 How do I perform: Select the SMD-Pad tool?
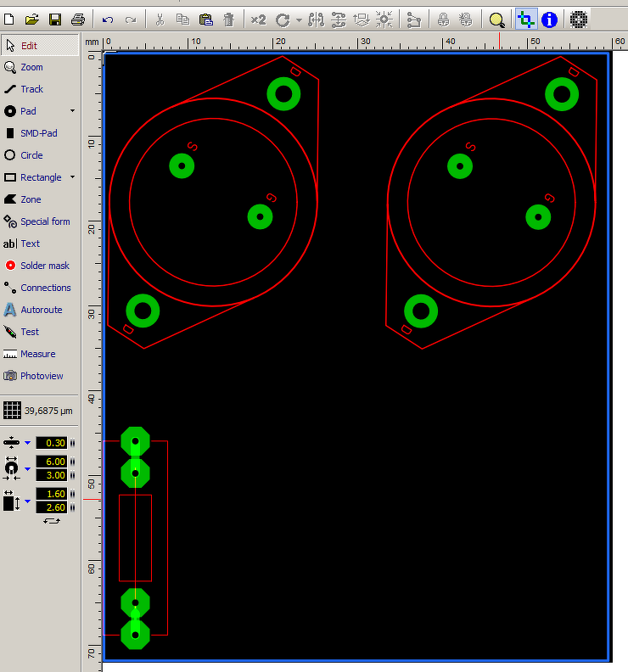pos(40,133)
